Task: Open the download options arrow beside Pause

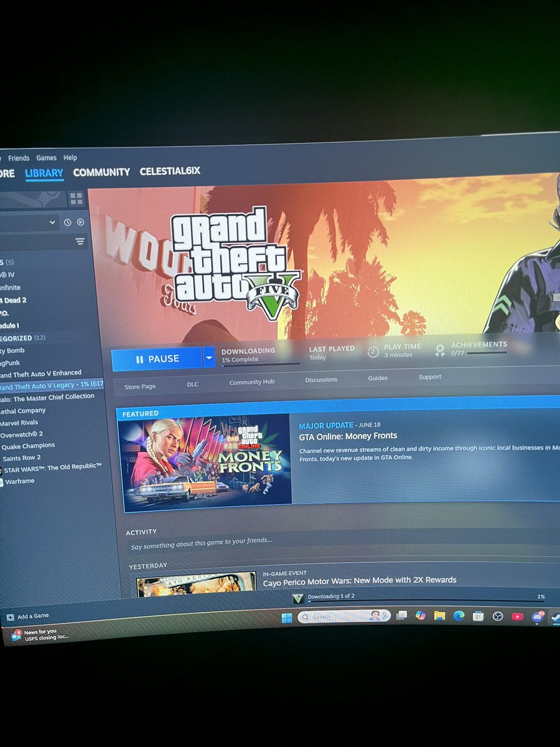Action: 208,358
